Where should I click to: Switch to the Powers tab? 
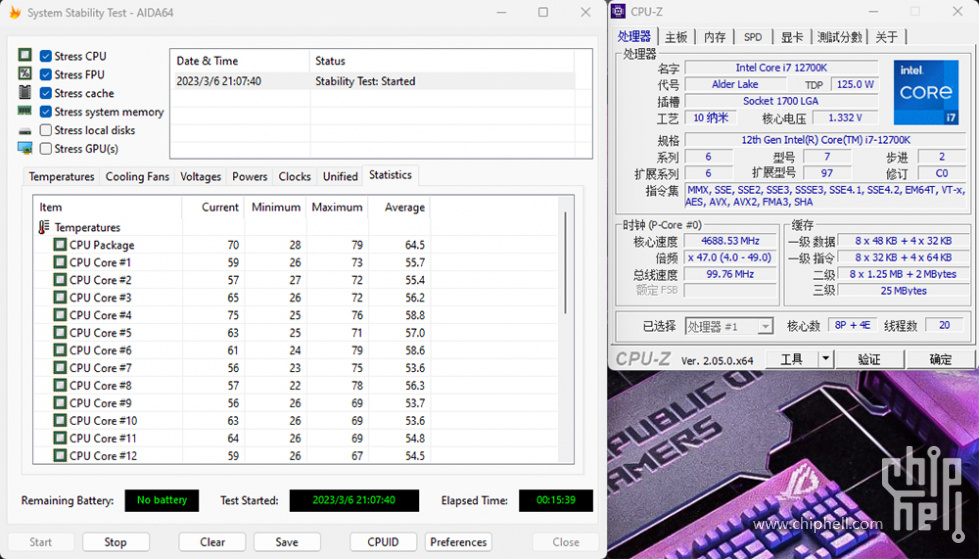(250, 177)
